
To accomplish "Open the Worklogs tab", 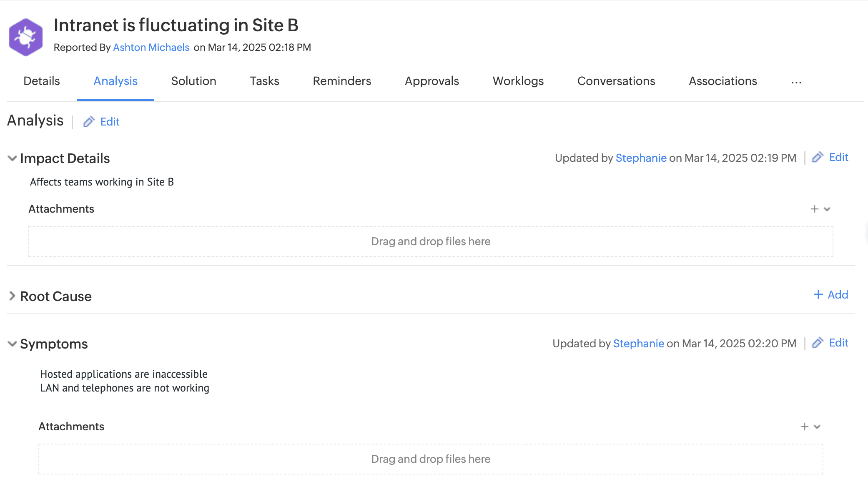I will [518, 81].
